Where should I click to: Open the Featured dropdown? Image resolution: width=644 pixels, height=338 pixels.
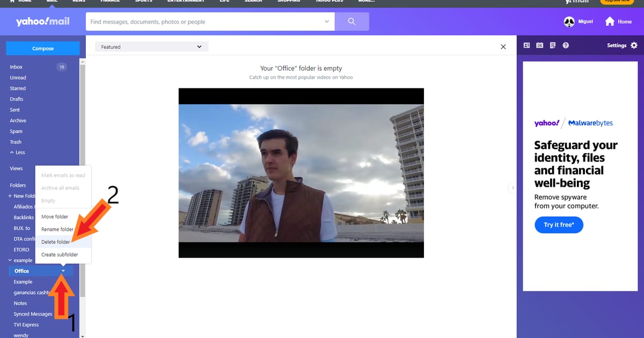pos(151,47)
